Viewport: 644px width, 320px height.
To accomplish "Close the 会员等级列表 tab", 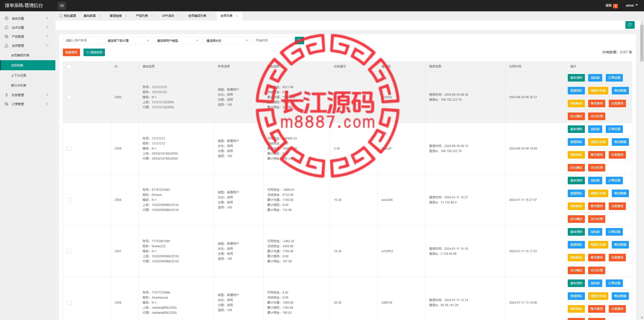I will pyautogui.click(x=211, y=16).
